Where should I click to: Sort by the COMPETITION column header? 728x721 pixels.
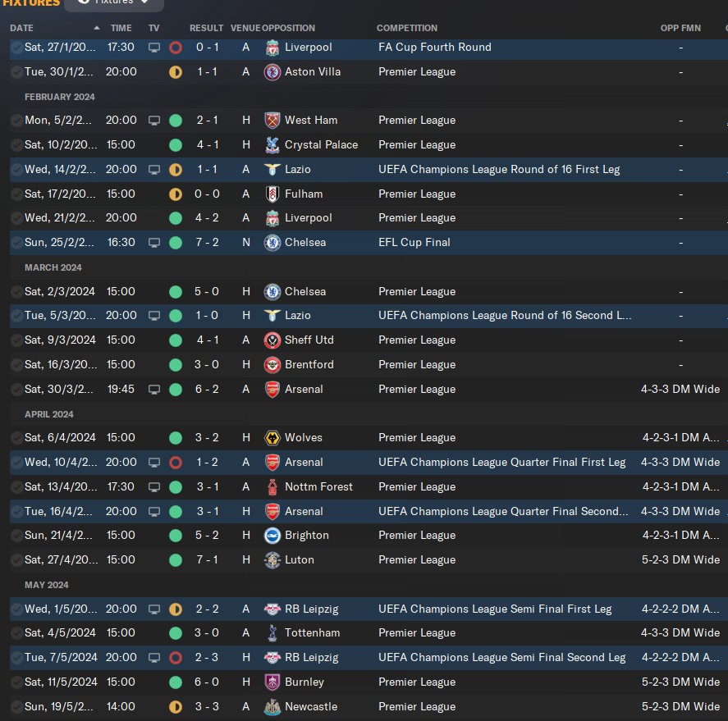point(407,28)
